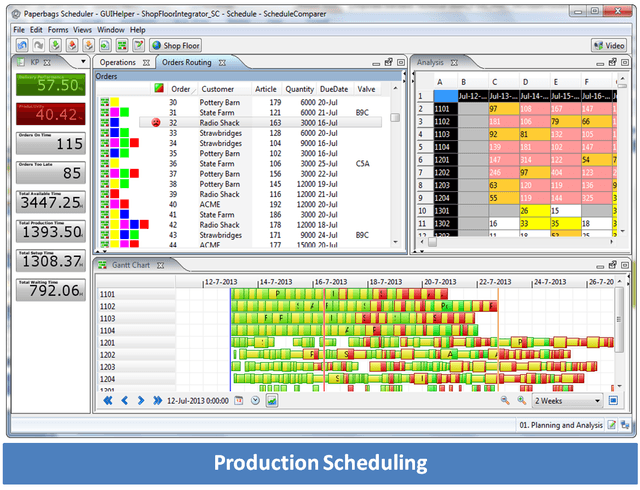Click the Gantt schedule toolbar icon
The image size is (640, 490).
pyautogui.click(x=122, y=45)
